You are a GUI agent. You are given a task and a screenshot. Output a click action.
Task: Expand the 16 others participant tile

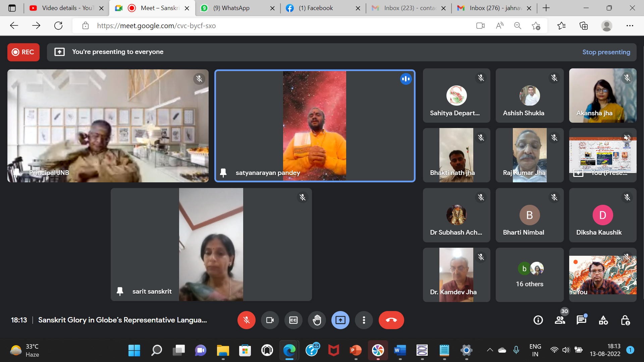click(529, 275)
